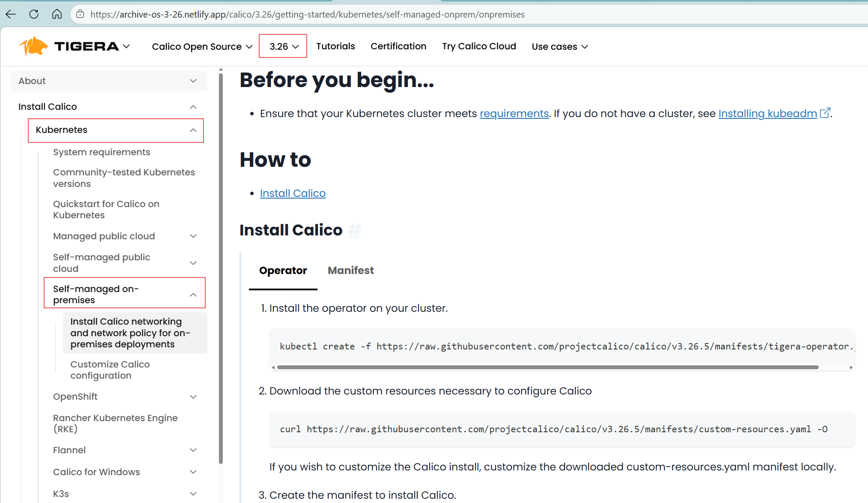Collapse the Kubernetes sidebar category
The height and width of the screenshot is (503, 868).
point(193,130)
